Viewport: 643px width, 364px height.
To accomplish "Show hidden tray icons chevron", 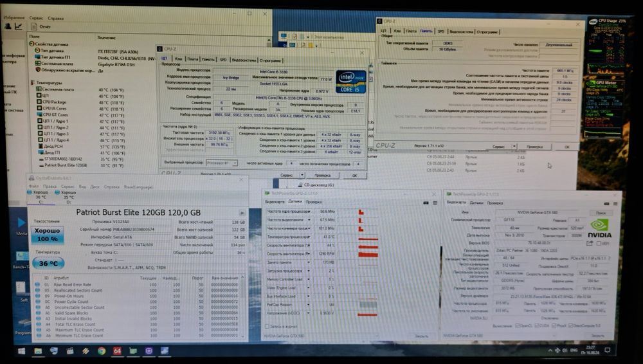I will coord(550,350).
